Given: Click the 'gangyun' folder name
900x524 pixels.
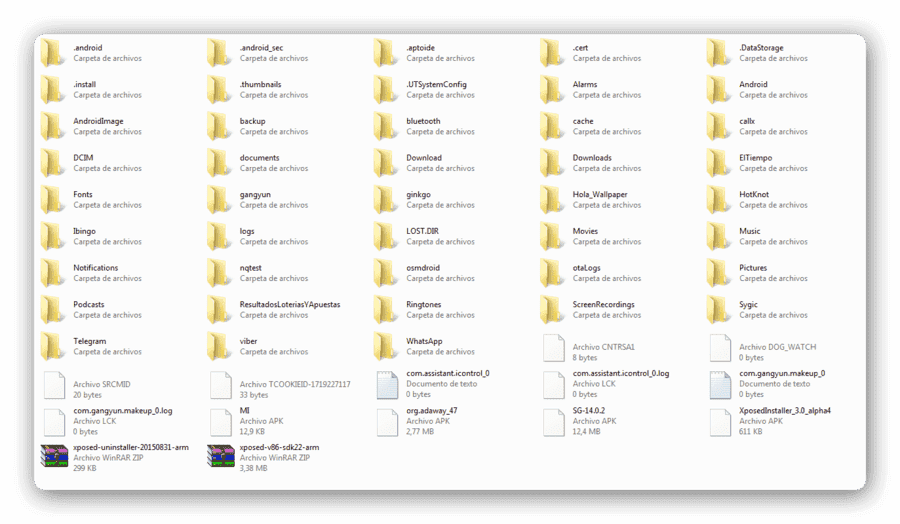Looking at the screenshot, I should pos(255,195).
